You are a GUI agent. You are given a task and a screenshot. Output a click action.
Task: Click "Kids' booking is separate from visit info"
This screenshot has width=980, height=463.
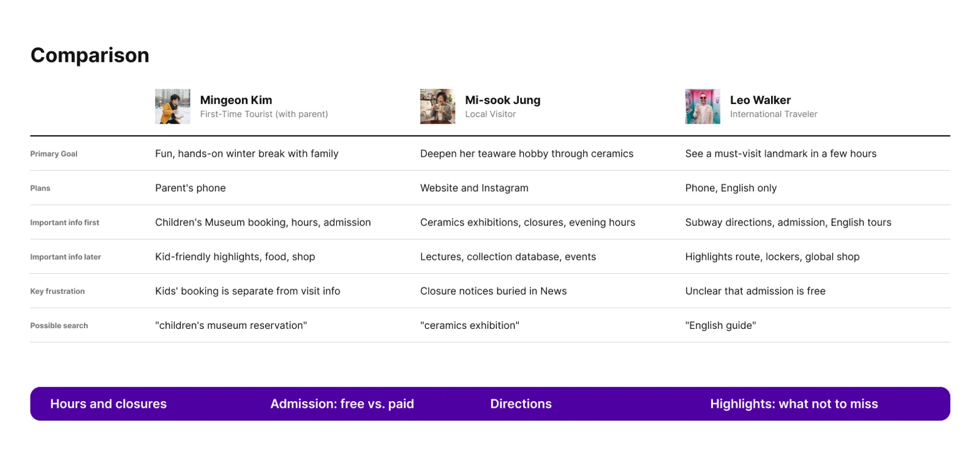coord(247,291)
